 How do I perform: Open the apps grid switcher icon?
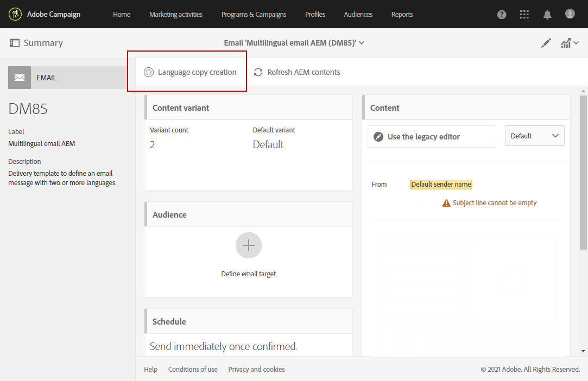524,15
